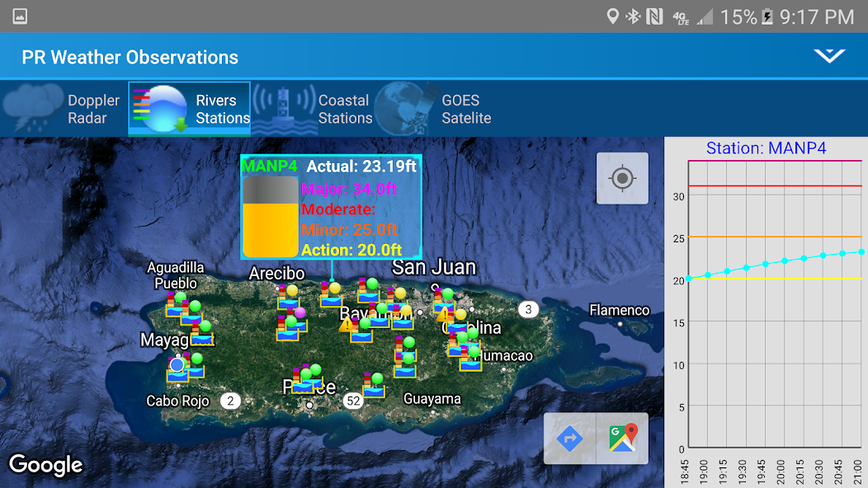Viewport: 868px width, 488px height.
Task: Click the blue circle station marker near Cabo Rojo
Action: click(x=176, y=364)
